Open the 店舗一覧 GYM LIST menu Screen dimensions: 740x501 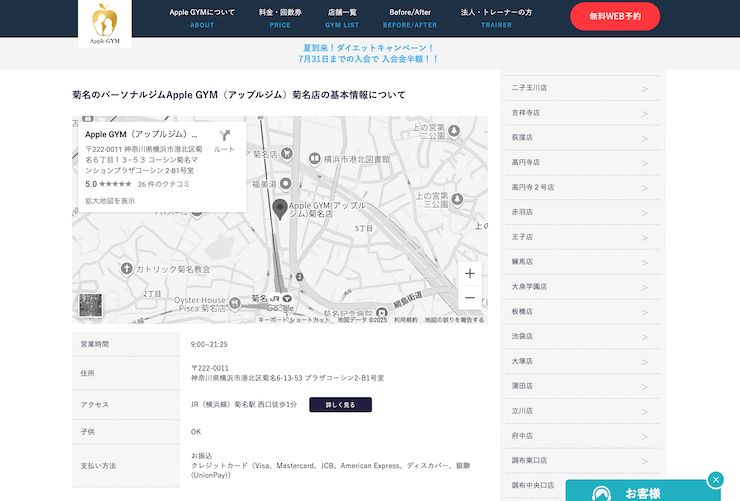(x=342, y=18)
